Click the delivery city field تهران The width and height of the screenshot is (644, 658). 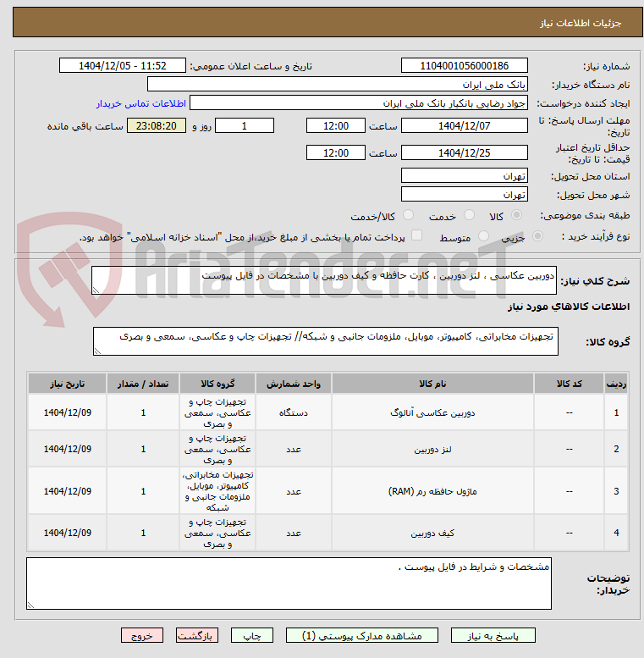click(x=464, y=194)
